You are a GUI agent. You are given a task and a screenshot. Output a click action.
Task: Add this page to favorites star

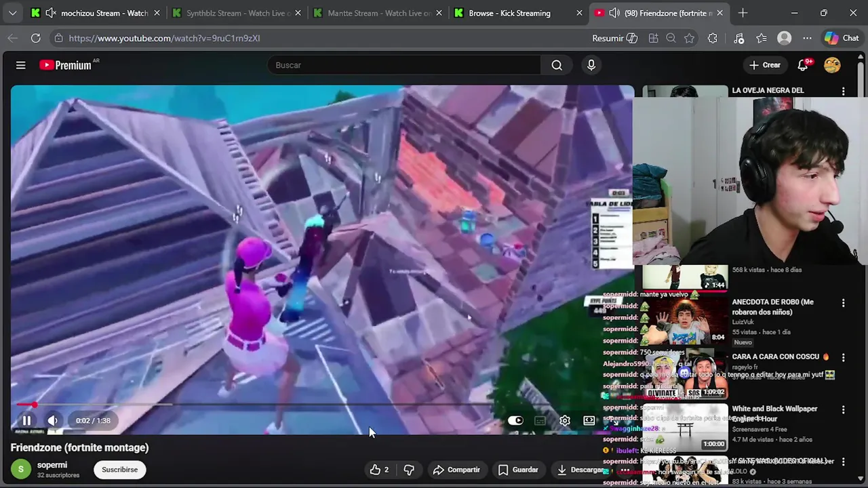(689, 38)
